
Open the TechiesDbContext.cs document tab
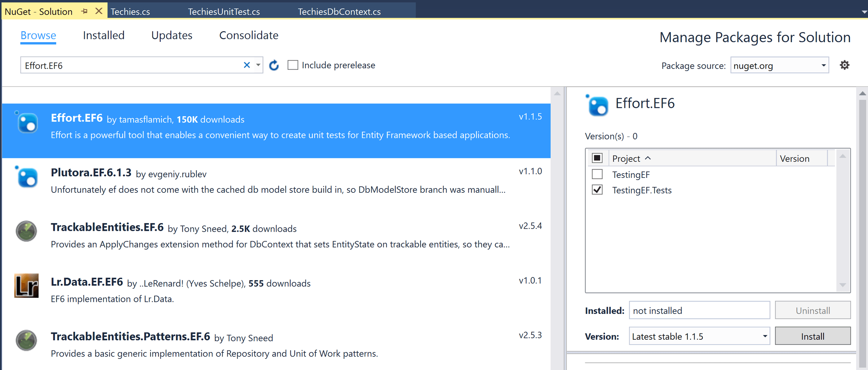click(x=339, y=11)
